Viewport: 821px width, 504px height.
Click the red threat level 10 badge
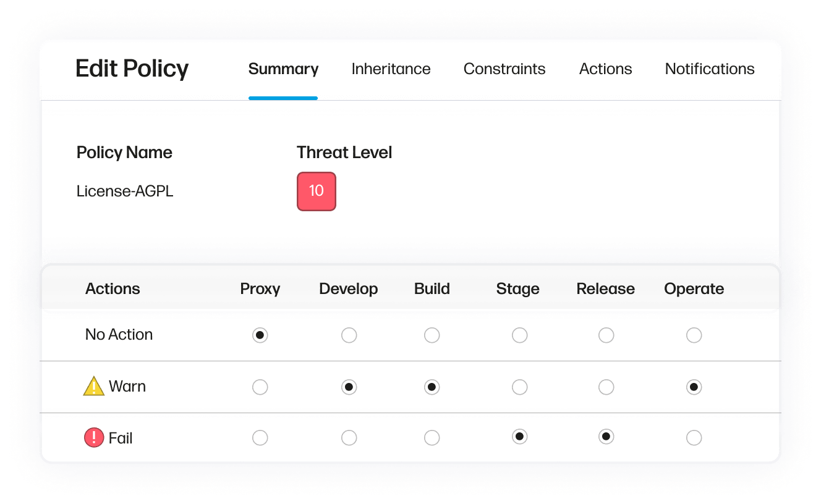click(x=316, y=191)
